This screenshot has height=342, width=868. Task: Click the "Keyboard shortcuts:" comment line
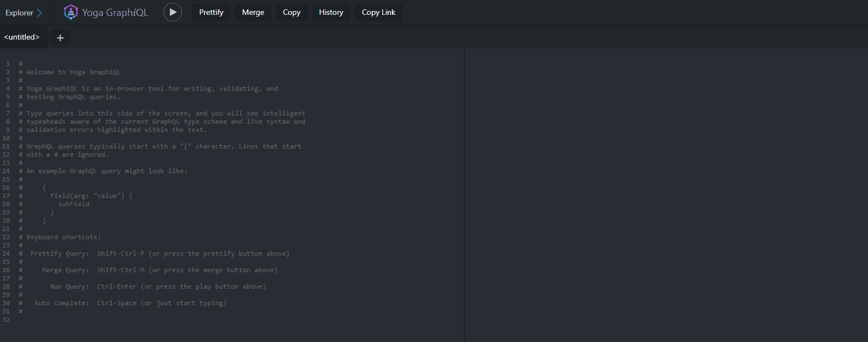(x=60, y=237)
